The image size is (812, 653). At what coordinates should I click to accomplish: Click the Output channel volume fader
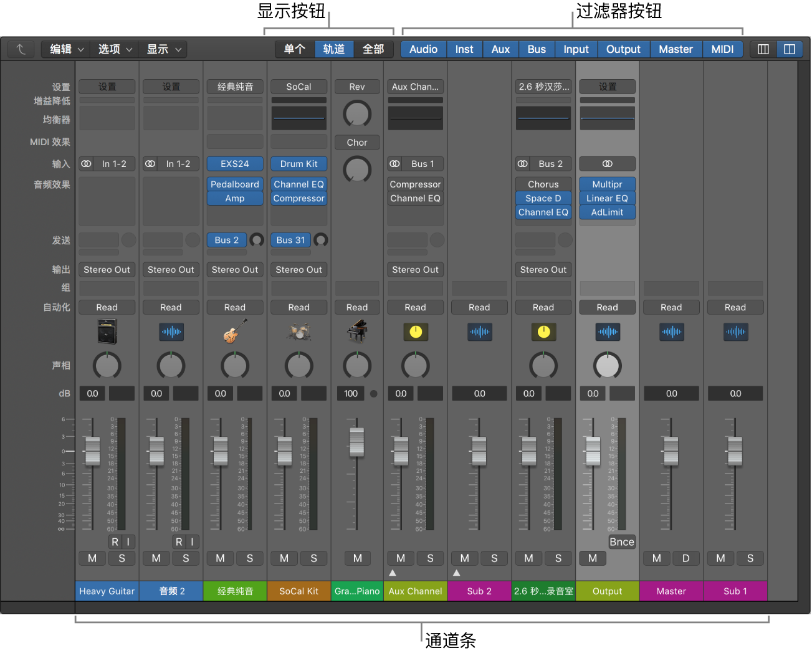593,451
